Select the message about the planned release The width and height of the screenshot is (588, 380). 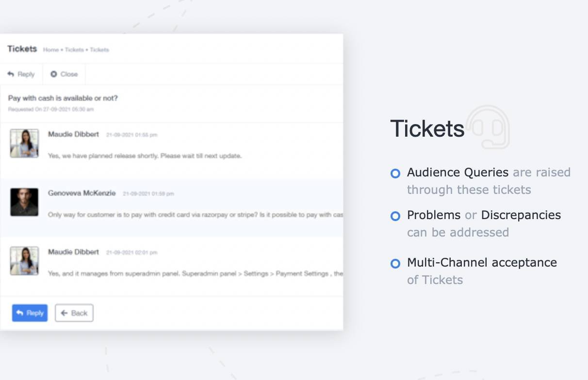click(x=145, y=156)
